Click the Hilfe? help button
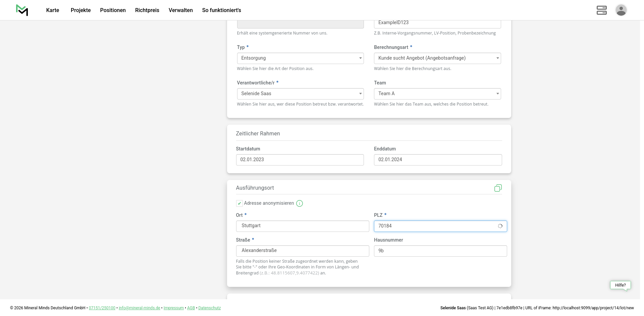 tap(620, 285)
